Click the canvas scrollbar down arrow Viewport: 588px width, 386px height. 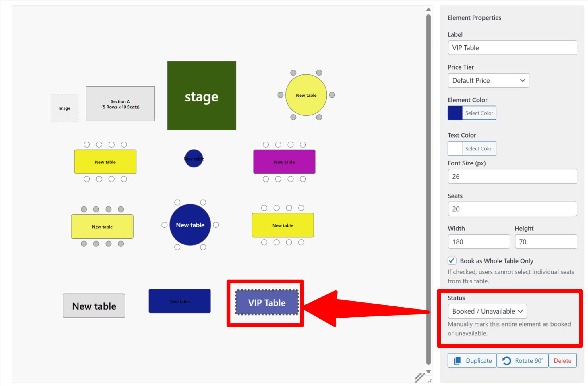coord(428,372)
